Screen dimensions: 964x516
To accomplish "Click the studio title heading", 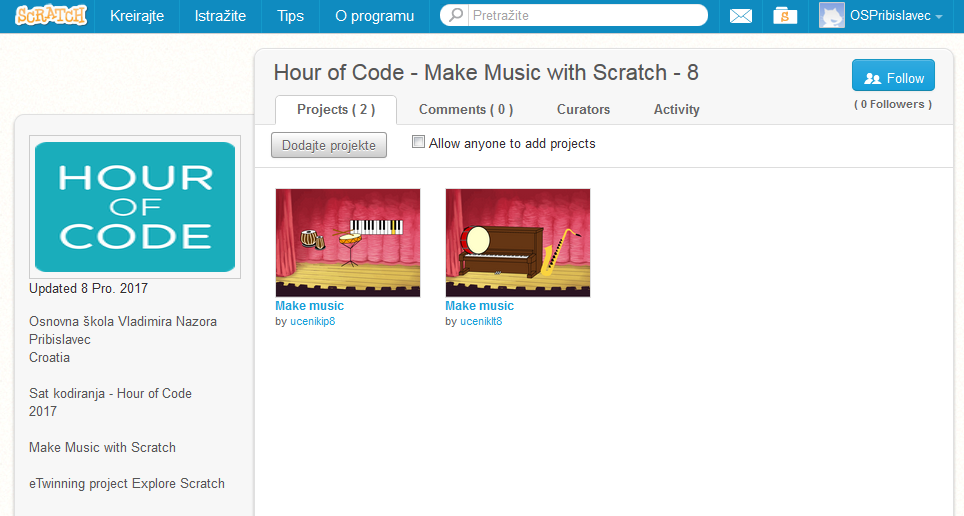I will (486, 73).
